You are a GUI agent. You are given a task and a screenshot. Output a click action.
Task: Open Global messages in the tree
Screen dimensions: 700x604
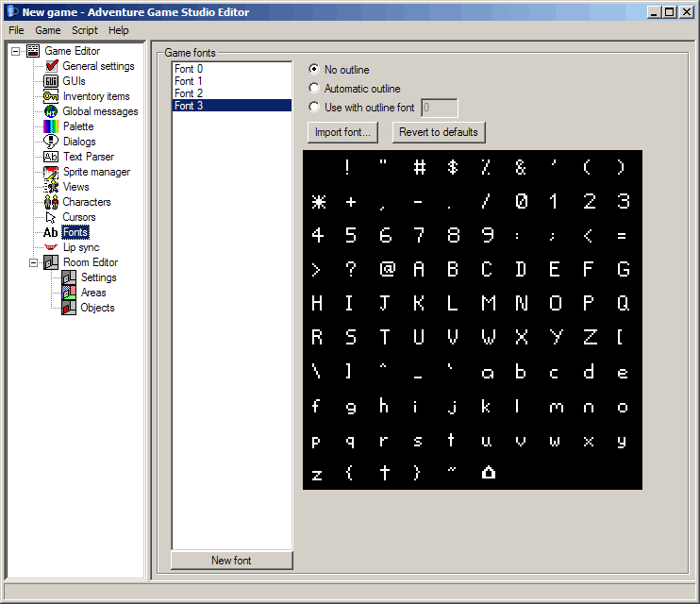(x=100, y=111)
